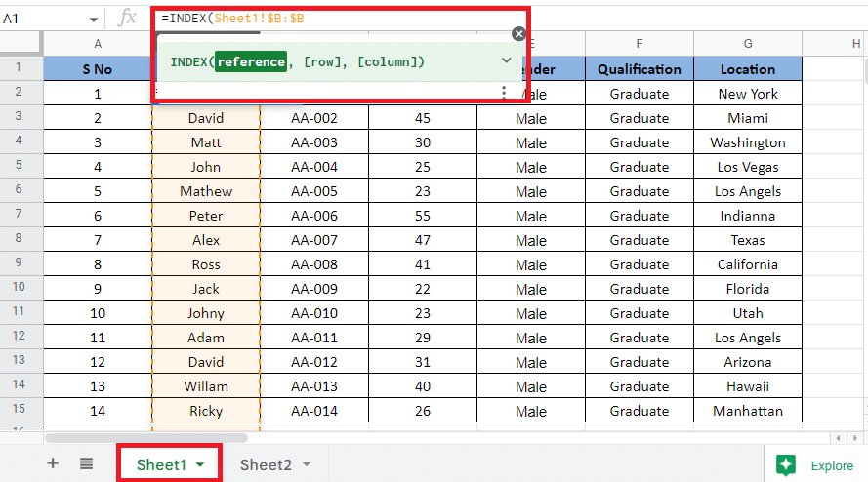The width and height of the screenshot is (868, 482).
Task: Click the cell containing Las Vegas
Action: click(x=748, y=167)
